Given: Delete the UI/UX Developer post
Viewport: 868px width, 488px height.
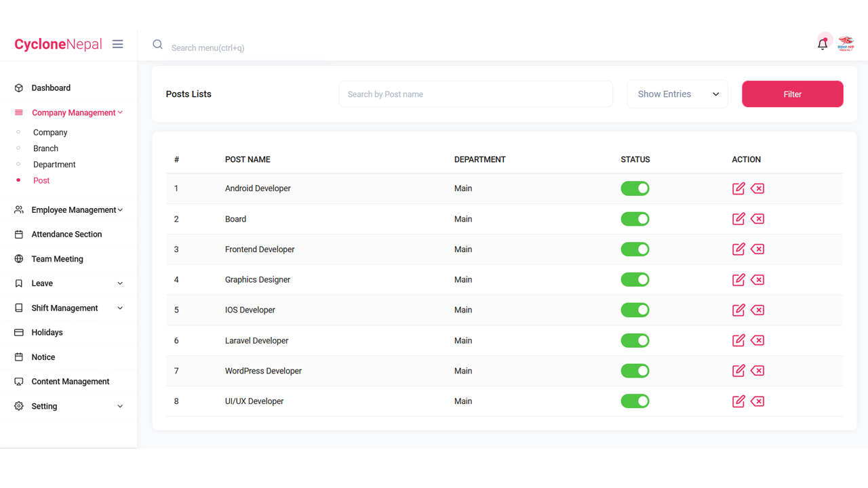Looking at the screenshot, I should (x=757, y=401).
